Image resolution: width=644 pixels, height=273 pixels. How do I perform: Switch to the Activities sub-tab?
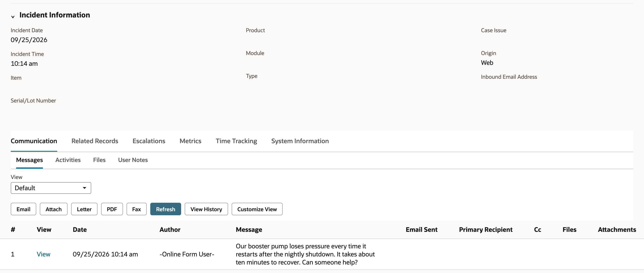click(68, 160)
